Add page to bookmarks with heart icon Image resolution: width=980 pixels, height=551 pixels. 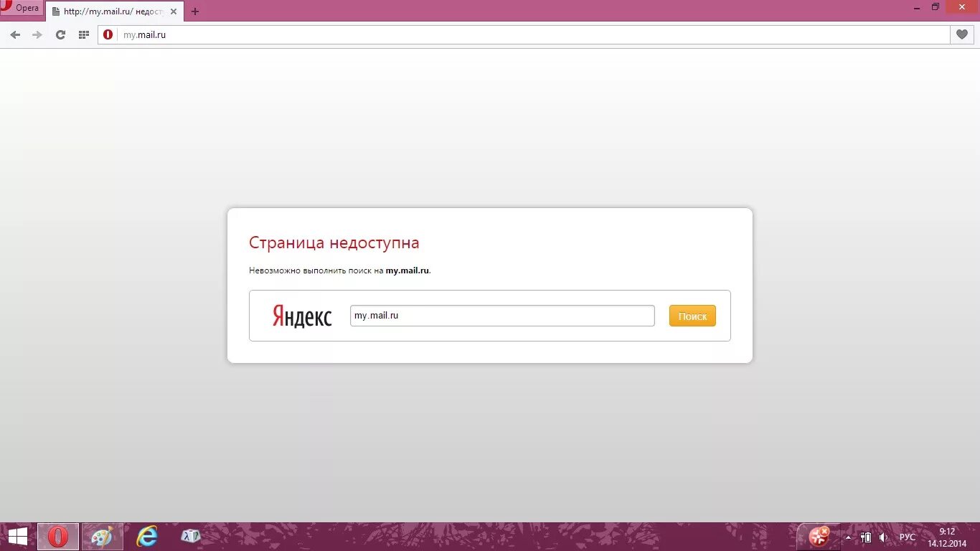[961, 34]
